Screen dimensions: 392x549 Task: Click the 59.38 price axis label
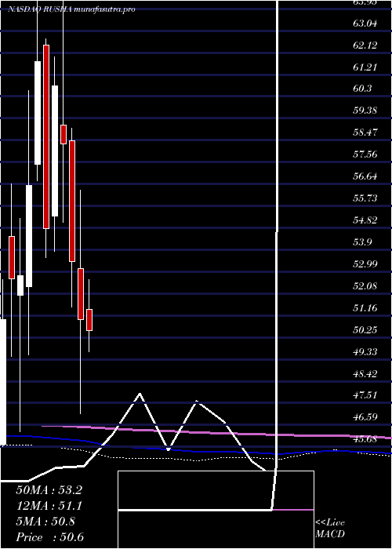coord(365,111)
